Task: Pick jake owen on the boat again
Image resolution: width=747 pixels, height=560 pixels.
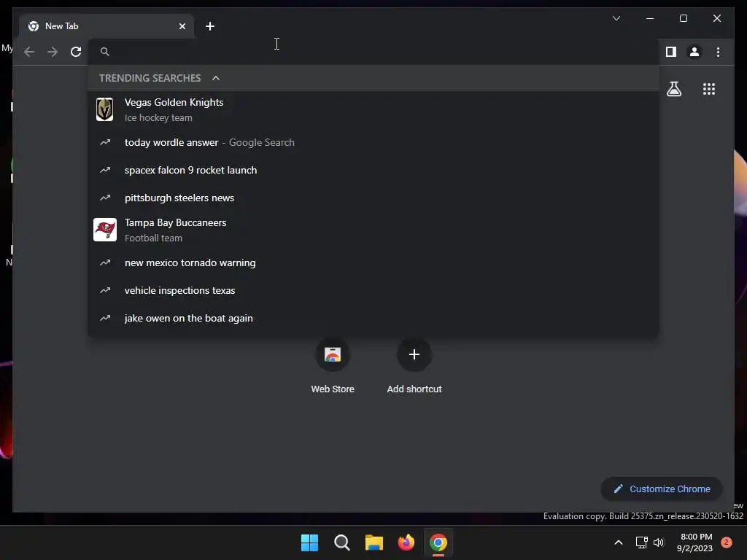Action: (373, 318)
